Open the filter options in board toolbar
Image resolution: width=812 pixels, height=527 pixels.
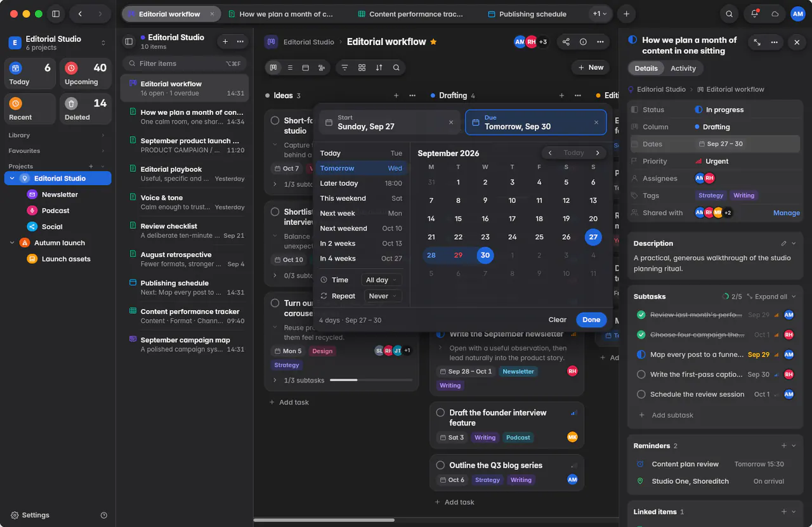[x=345, y=67]
